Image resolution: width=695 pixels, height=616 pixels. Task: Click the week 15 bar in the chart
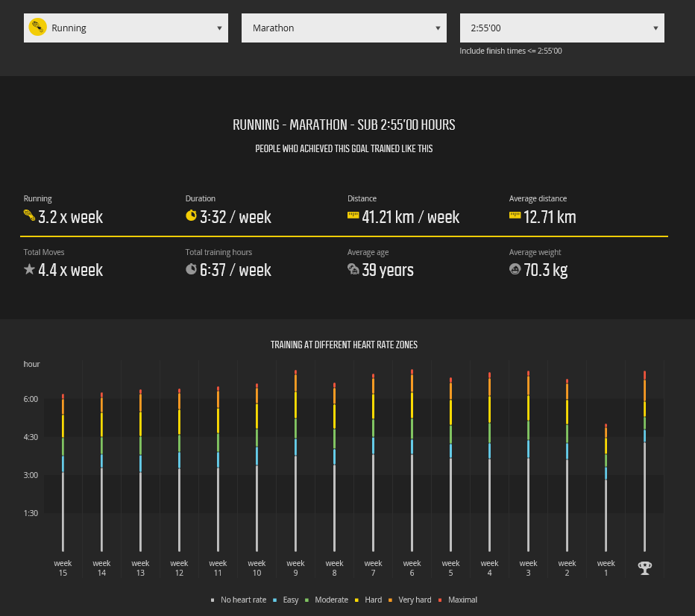pos(63,472)
